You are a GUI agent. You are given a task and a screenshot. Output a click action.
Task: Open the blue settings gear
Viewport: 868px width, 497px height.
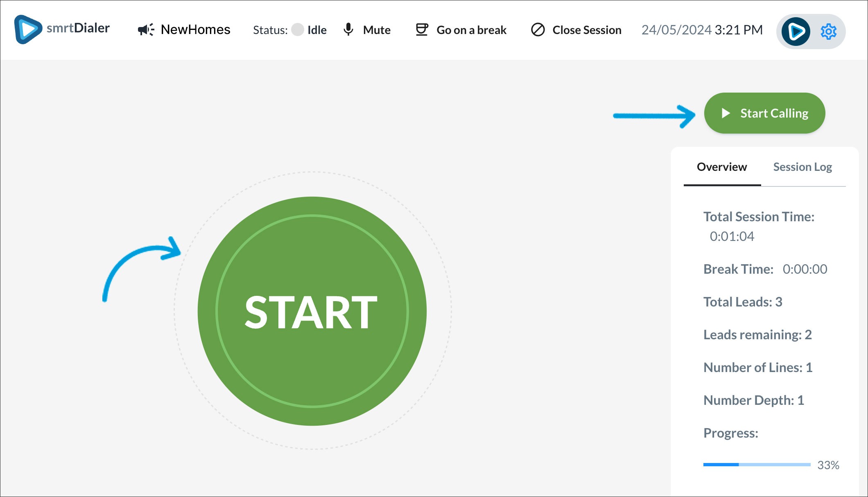(x=828, y=32)
